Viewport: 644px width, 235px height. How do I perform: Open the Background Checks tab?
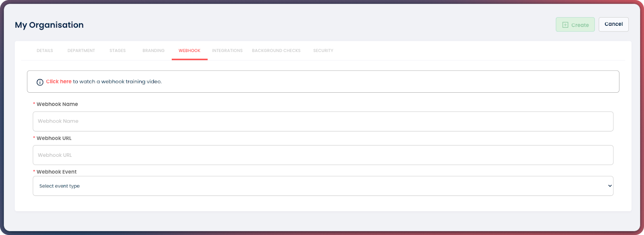point(276,51)
